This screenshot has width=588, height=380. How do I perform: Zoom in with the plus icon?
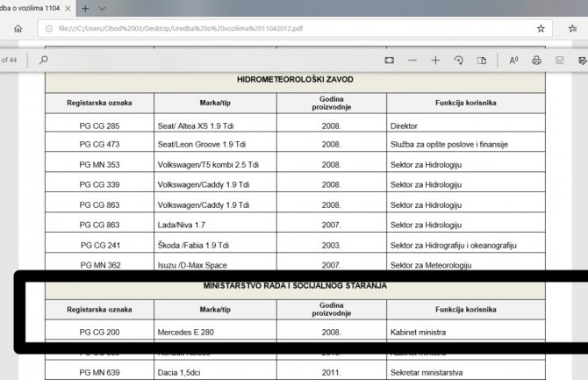(x=435, y=61)
